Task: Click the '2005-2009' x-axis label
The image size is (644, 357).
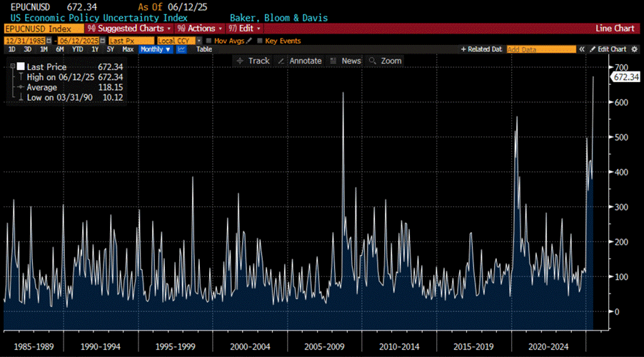Action: [324, 347]
